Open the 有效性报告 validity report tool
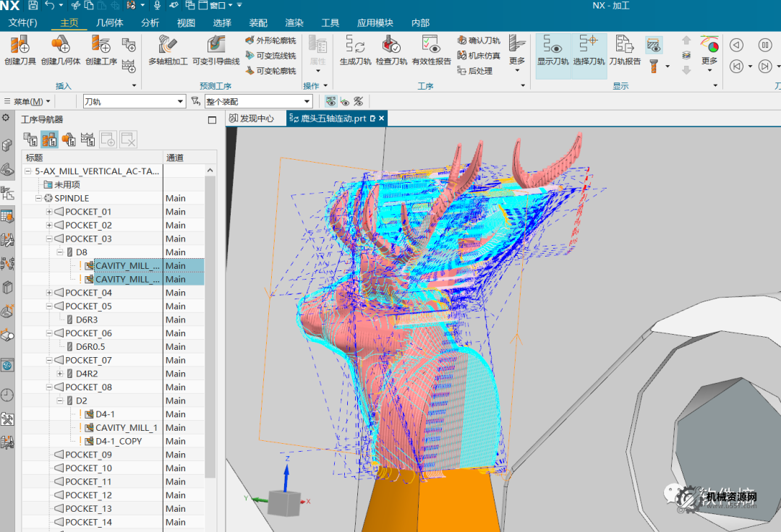This screenshot has height=532, width=781. pos(431,45)
